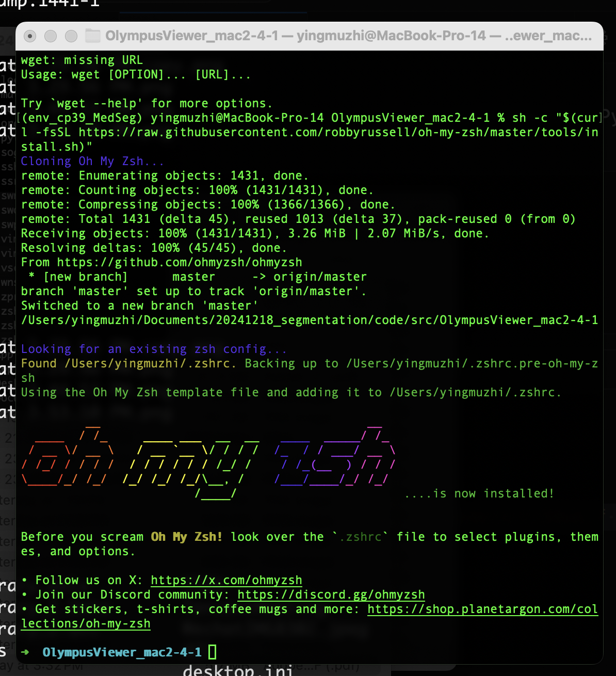Image resolution: width=616 pixels, height=676 pixels.
Task: Open the https://x.com/ohmyzsh link
Action: point(226,580)
